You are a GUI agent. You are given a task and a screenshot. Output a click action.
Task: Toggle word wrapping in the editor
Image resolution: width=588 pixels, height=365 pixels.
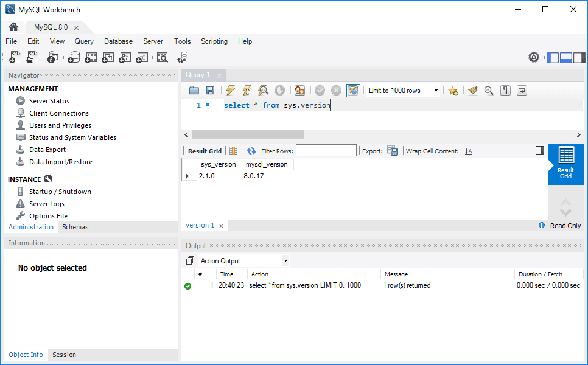tap(522, 90)
